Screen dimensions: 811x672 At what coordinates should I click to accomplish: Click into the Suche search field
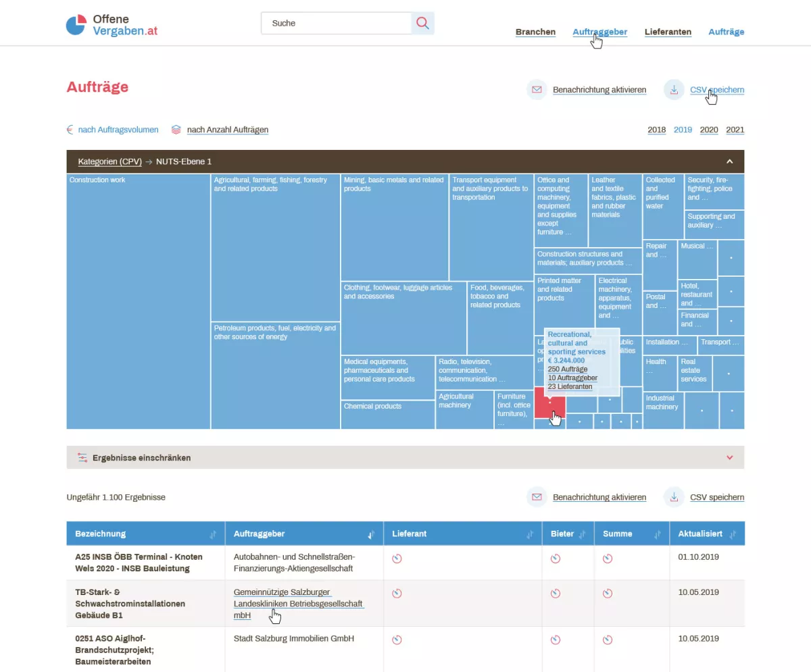pos(336,23)
